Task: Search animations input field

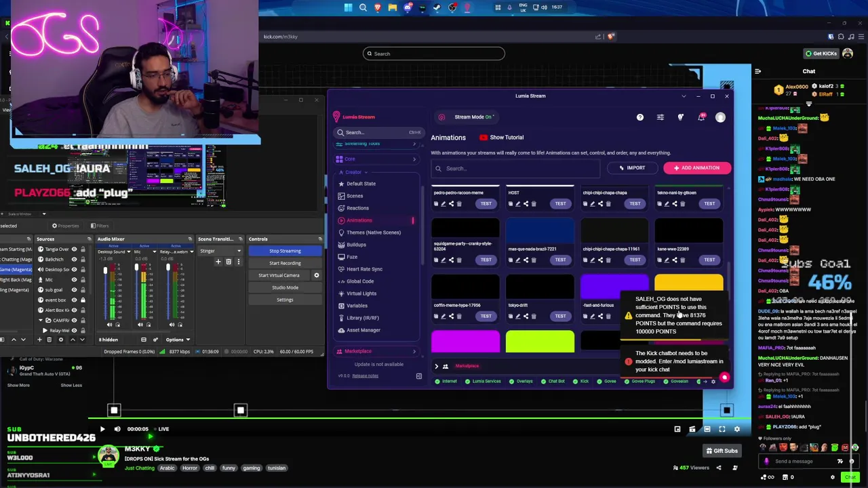Action: (515, 169)
